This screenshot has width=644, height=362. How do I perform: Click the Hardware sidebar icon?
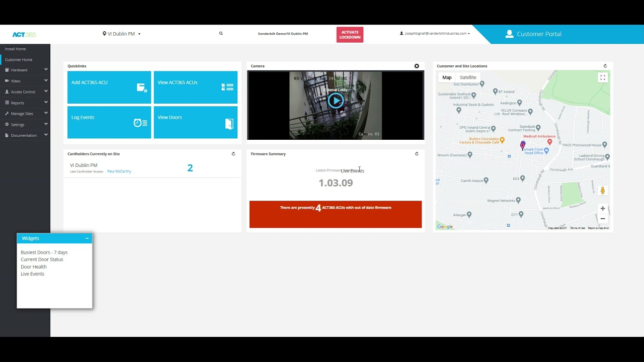(7, 70)
